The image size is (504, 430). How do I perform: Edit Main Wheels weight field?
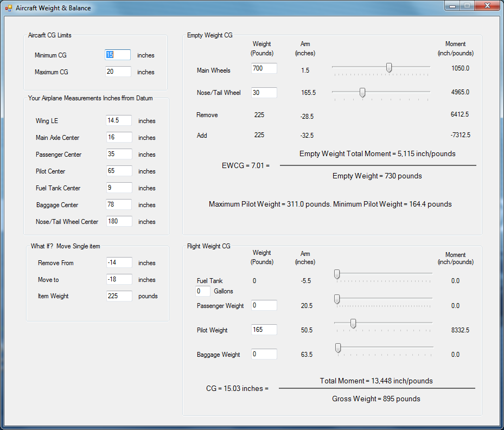(264, 68)
